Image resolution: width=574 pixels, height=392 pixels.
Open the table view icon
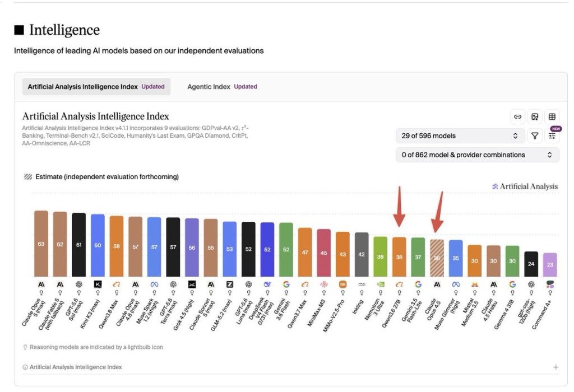[552, 116]
